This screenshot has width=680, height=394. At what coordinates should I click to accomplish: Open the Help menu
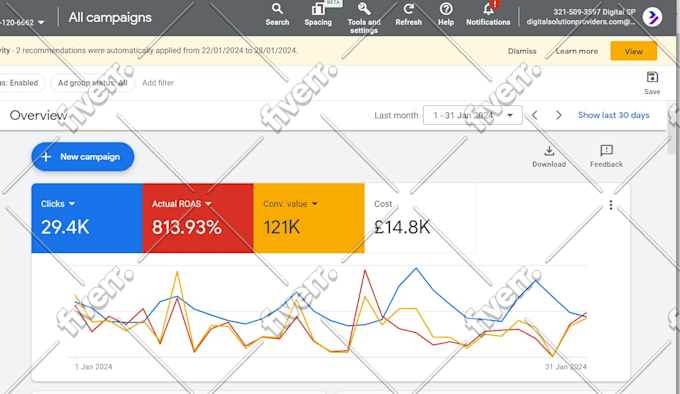446,15
